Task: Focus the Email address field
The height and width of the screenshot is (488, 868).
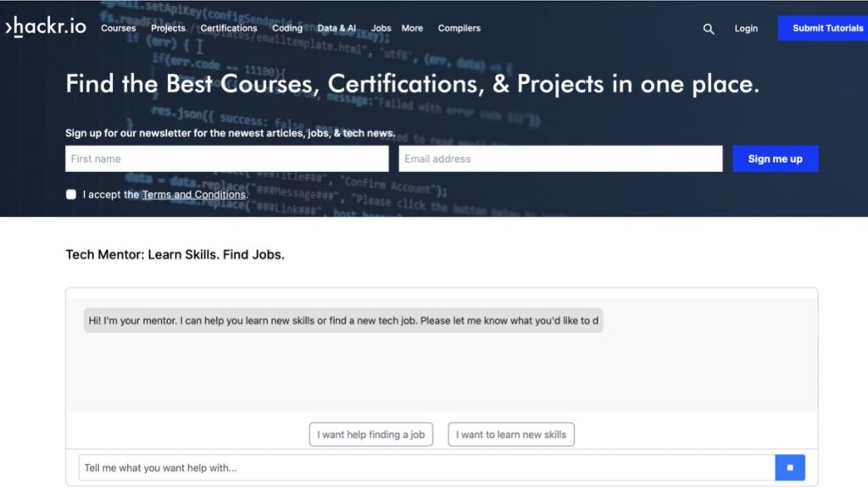Action: [560, 158]
